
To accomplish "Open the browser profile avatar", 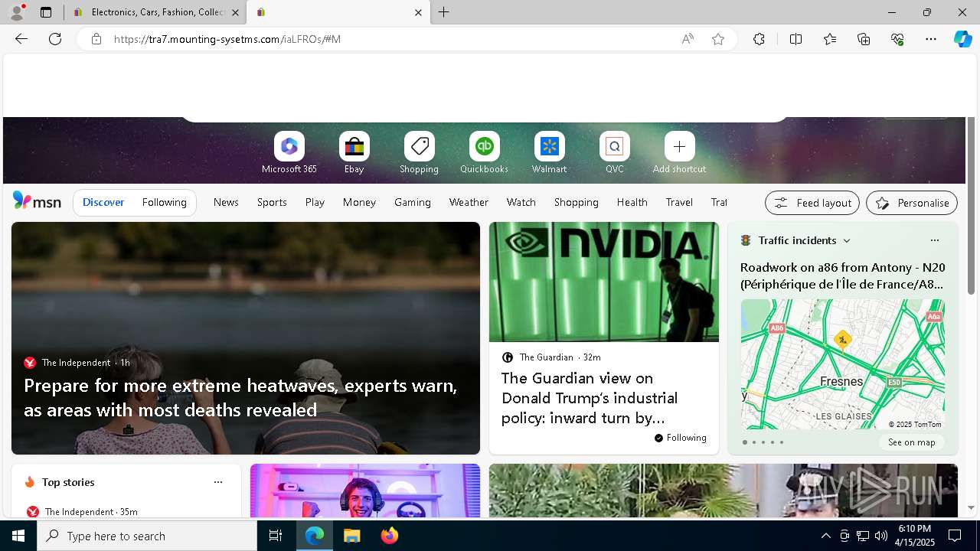I will pos(17,12).
